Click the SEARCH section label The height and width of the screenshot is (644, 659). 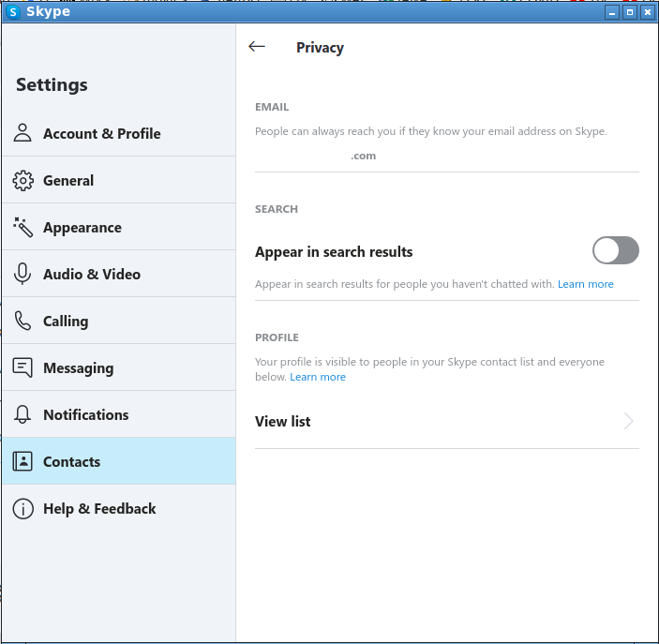(x=277, y=209)
